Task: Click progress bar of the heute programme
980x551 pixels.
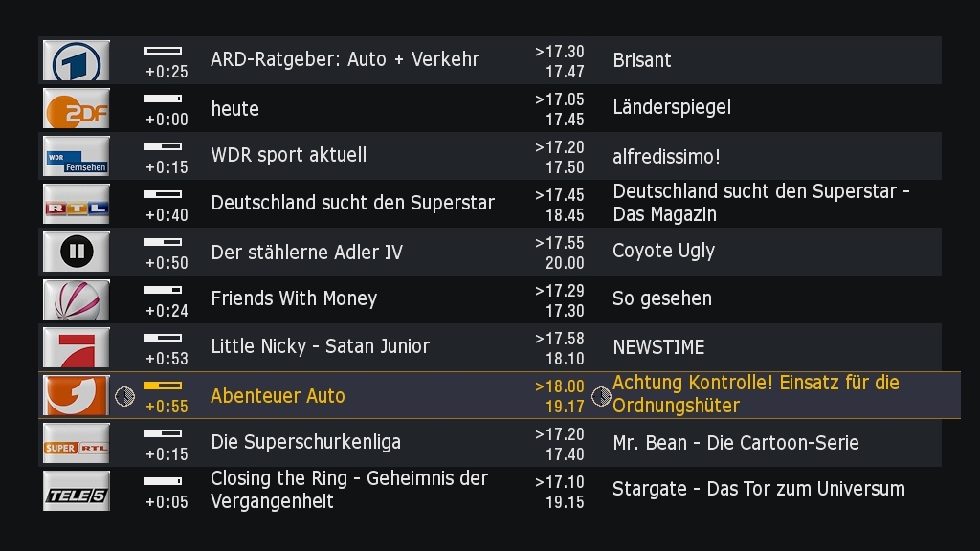Action: tap(163, 99)
